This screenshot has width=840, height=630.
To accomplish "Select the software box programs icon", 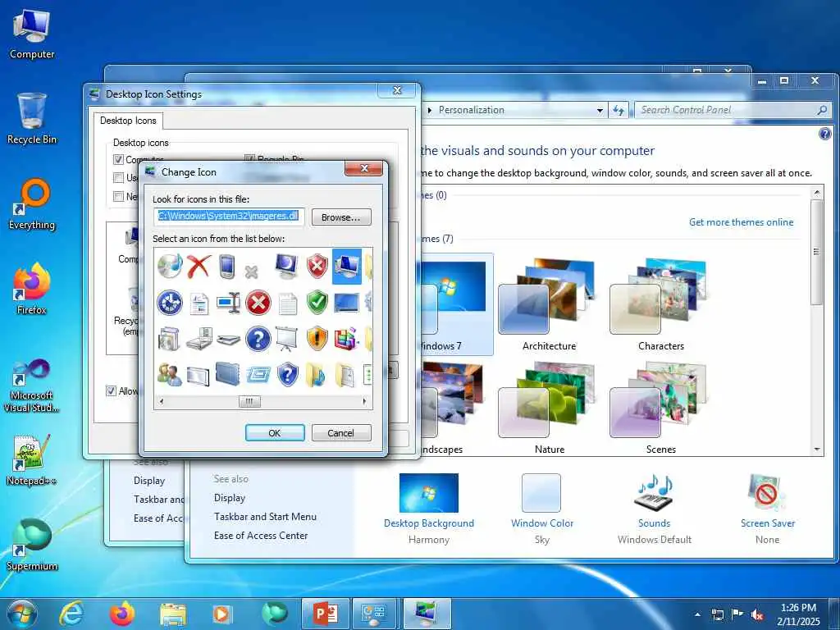I will tap(169, 339).
